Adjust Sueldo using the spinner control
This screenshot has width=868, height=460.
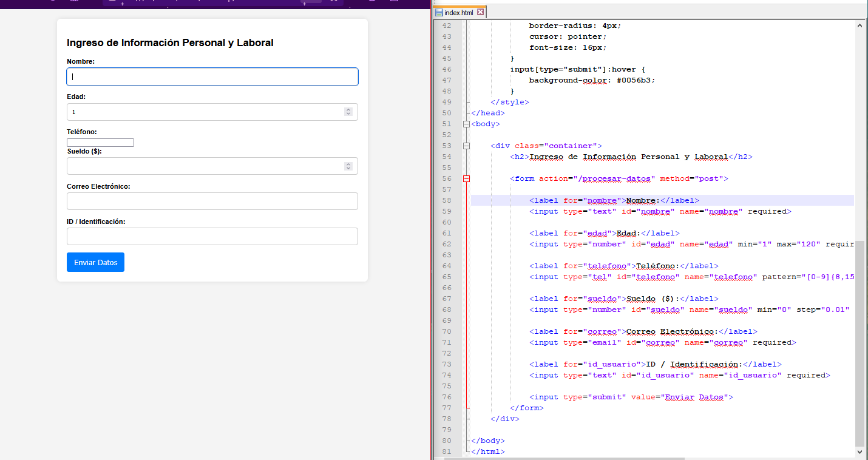(348, 166)
